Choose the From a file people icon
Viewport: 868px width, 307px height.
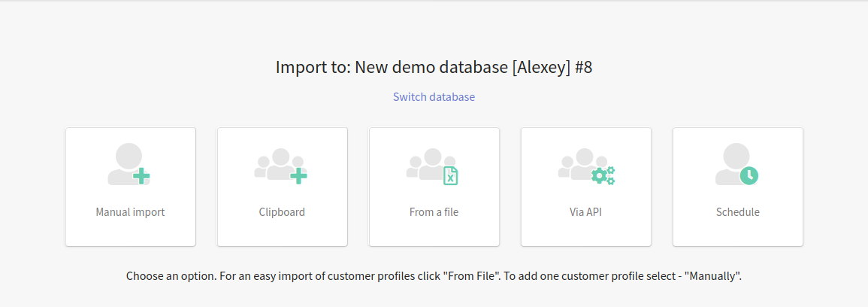pyautogui.click(x=432, y=165)
